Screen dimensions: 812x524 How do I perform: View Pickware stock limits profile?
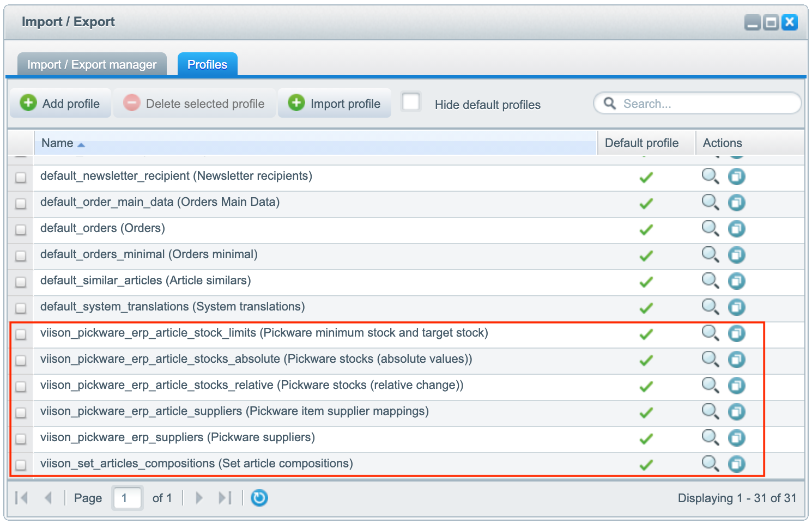710,333
